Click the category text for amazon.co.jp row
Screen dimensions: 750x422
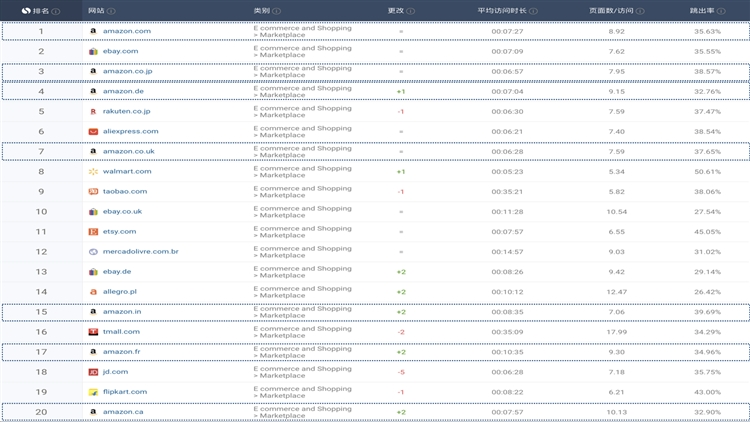click(x=302, y=71)
